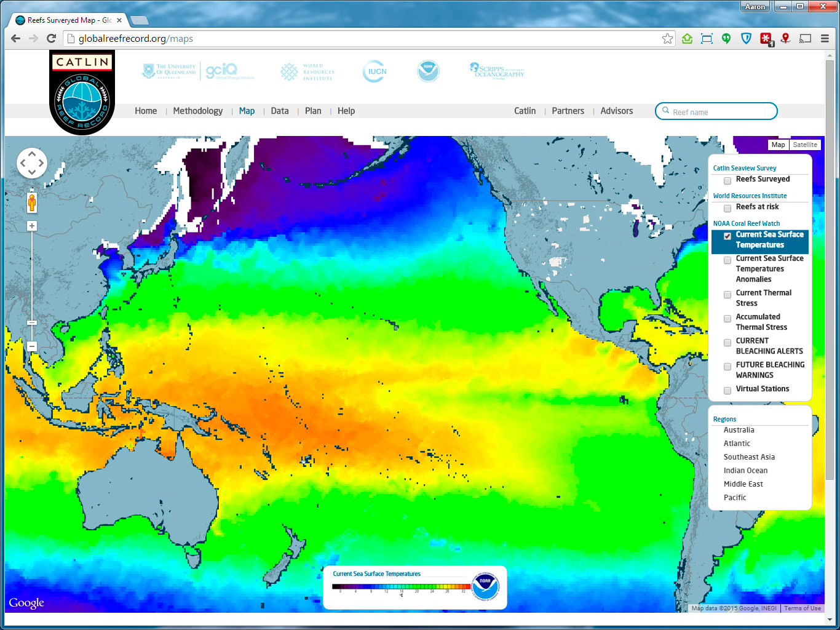The image size is (840, 630).
Task: Click the browser forward arrow
Action: pyautogui.click(x=33, y=38)
